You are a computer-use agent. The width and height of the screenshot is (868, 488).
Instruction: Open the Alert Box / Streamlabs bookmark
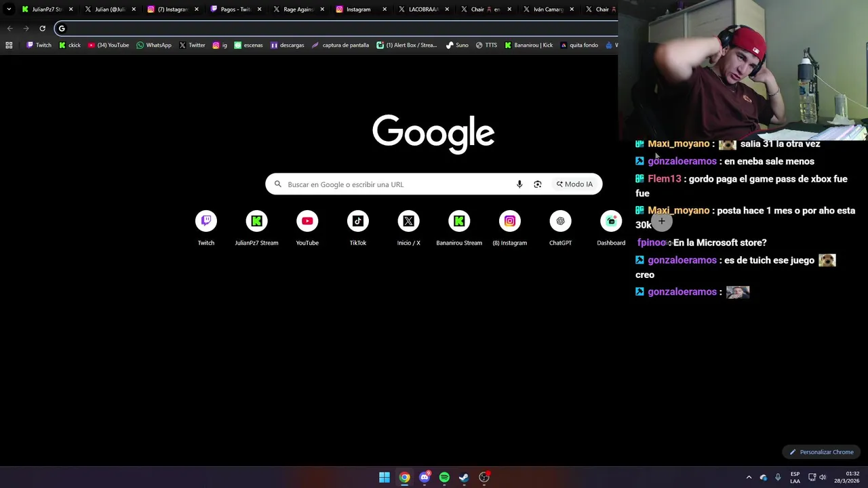(x=407, y=45)
